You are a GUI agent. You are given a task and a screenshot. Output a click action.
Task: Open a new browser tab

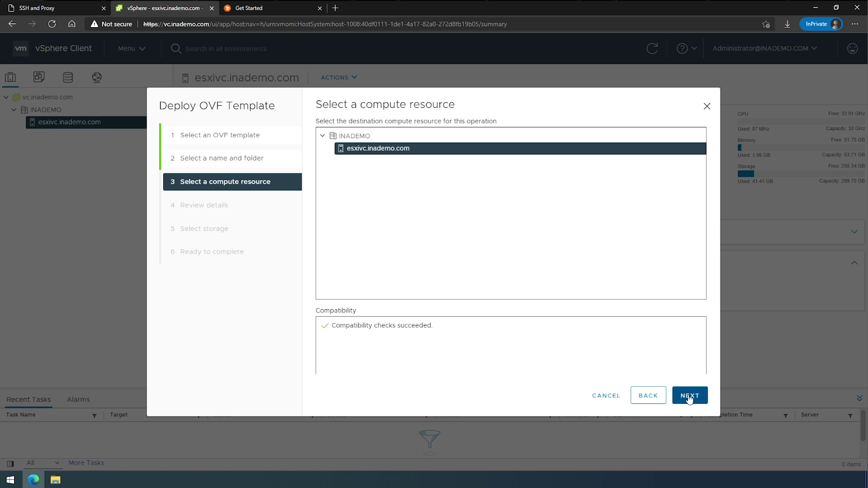(x=335, y=8)
